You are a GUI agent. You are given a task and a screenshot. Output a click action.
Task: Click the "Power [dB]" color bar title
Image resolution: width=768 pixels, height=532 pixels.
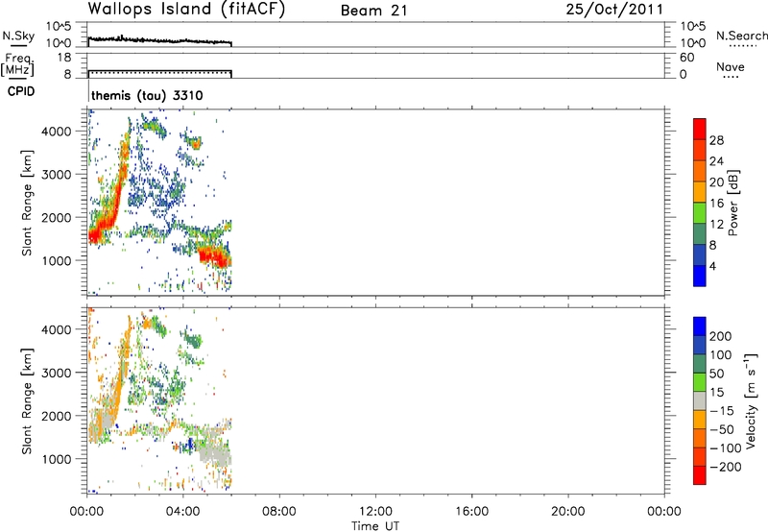pos(733,203)
